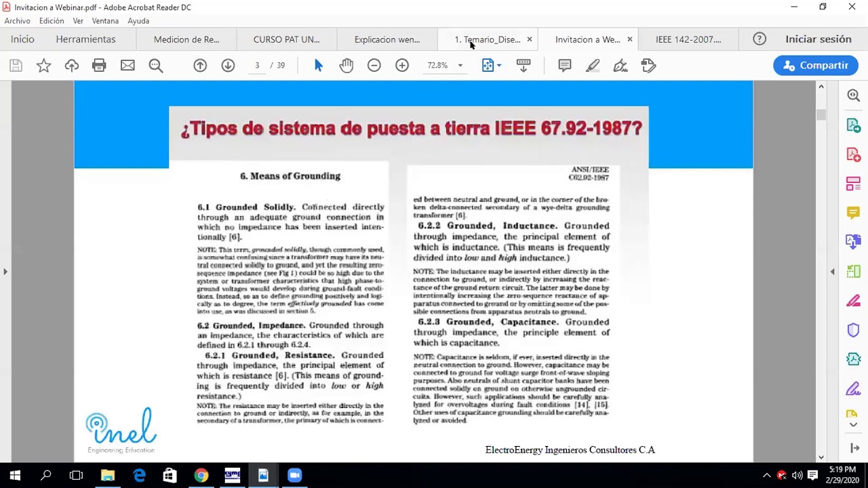Click the page number field

(x=257, y=66)
